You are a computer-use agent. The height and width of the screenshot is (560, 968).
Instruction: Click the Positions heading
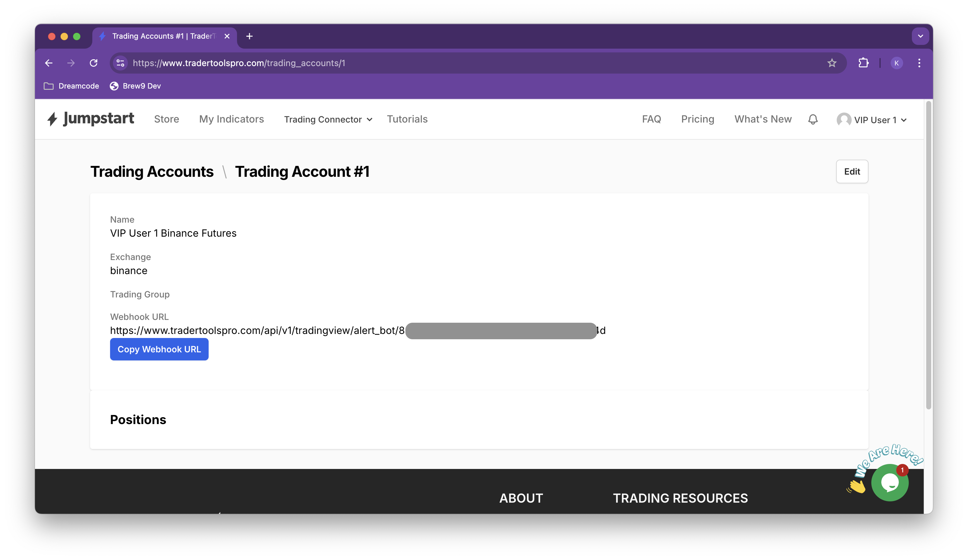138,419
